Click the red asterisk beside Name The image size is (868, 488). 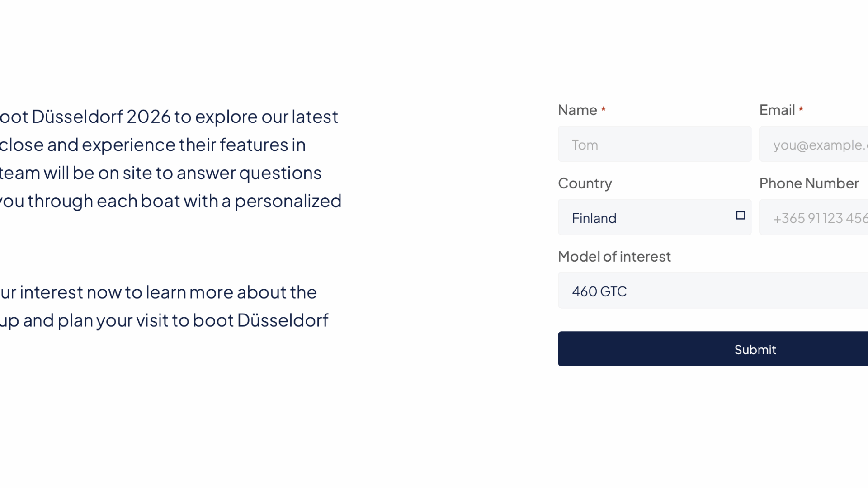point(603,110)
